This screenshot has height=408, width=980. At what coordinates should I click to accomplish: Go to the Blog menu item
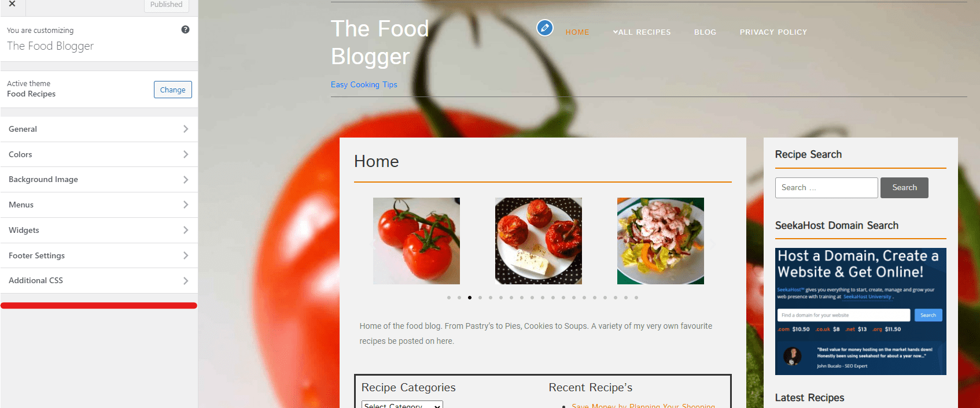(x=705, y=32)
